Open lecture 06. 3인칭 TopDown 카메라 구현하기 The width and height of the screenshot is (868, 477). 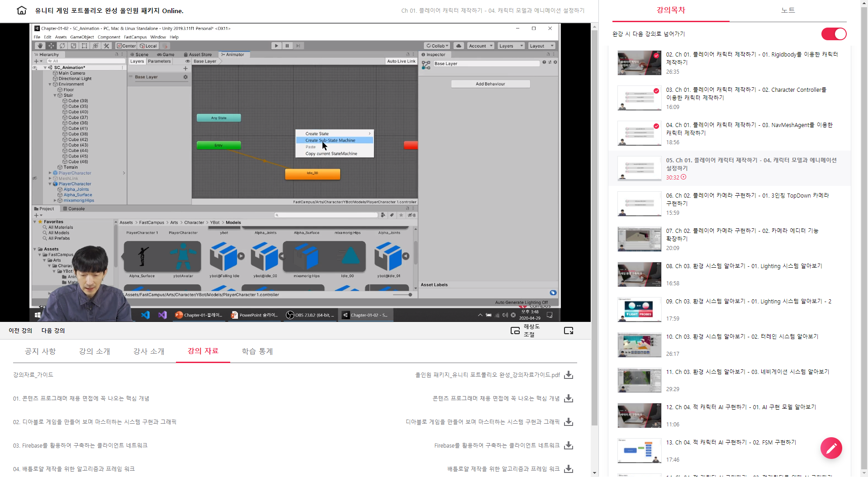tap(729, 203)
